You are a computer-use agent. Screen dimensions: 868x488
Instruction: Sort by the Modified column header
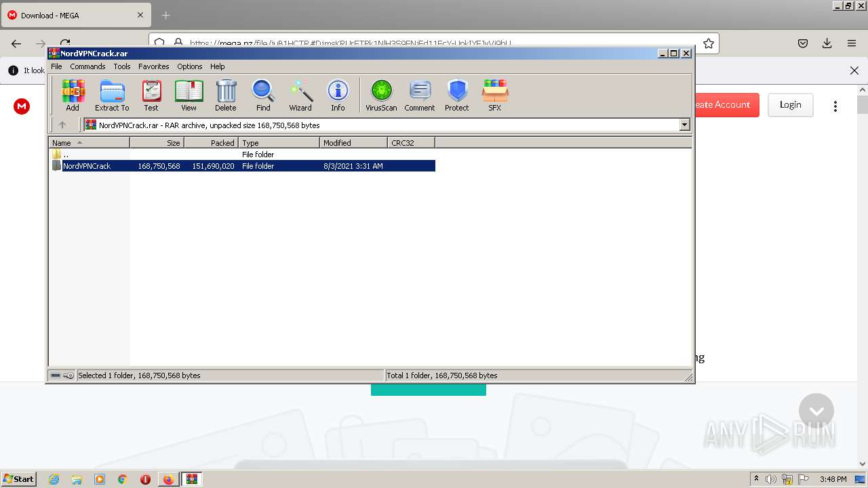pyautogui.click(x=354, y=142)
